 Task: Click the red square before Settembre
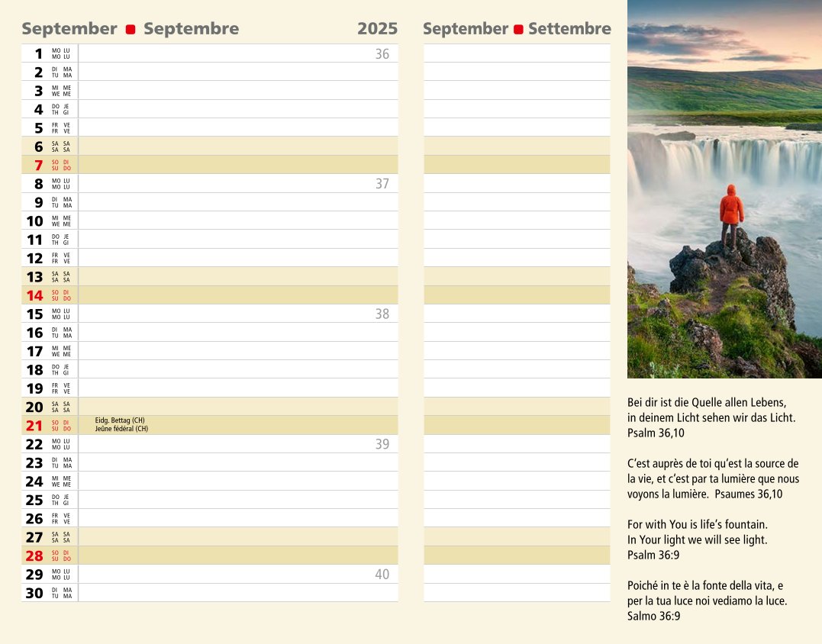tap(518, 30)
